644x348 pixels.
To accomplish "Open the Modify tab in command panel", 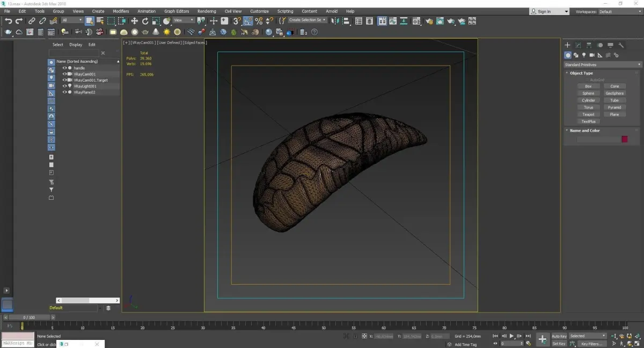I will [x=578, y=45].
